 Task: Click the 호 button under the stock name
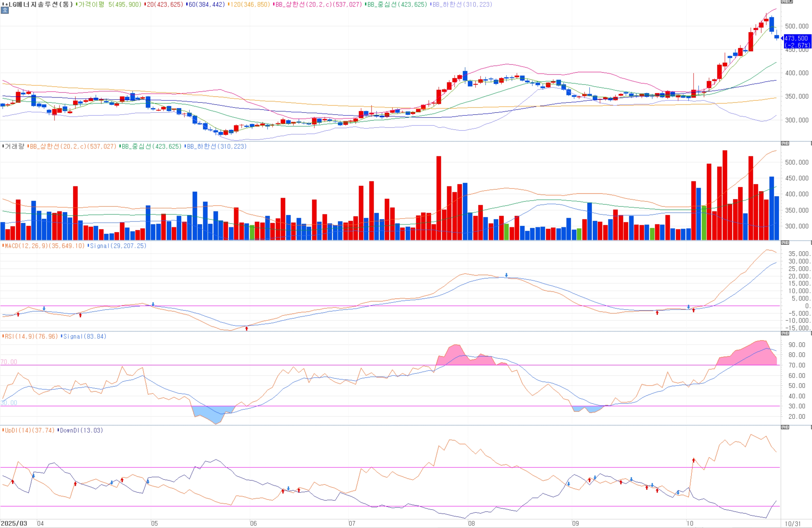[5, 11]
